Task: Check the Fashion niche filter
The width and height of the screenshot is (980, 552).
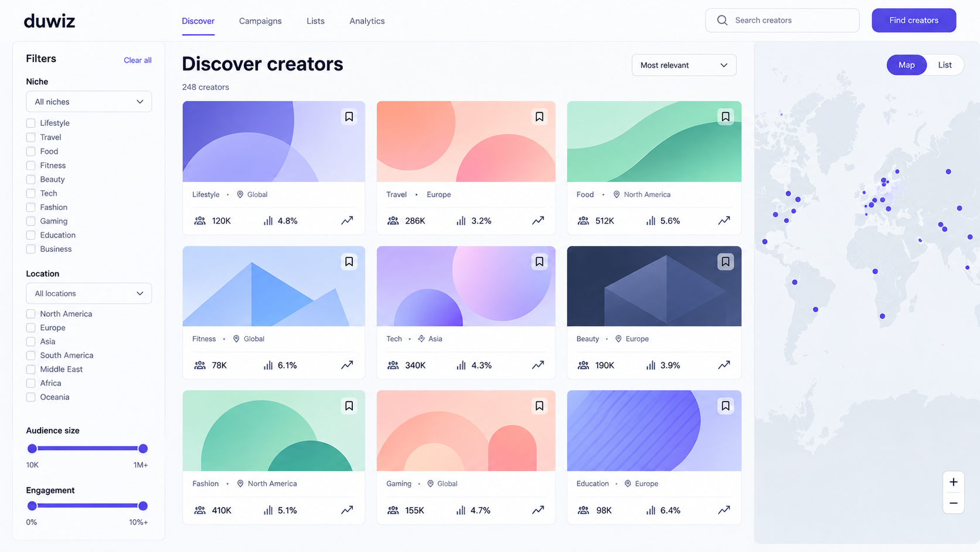Action: [30, 207]
